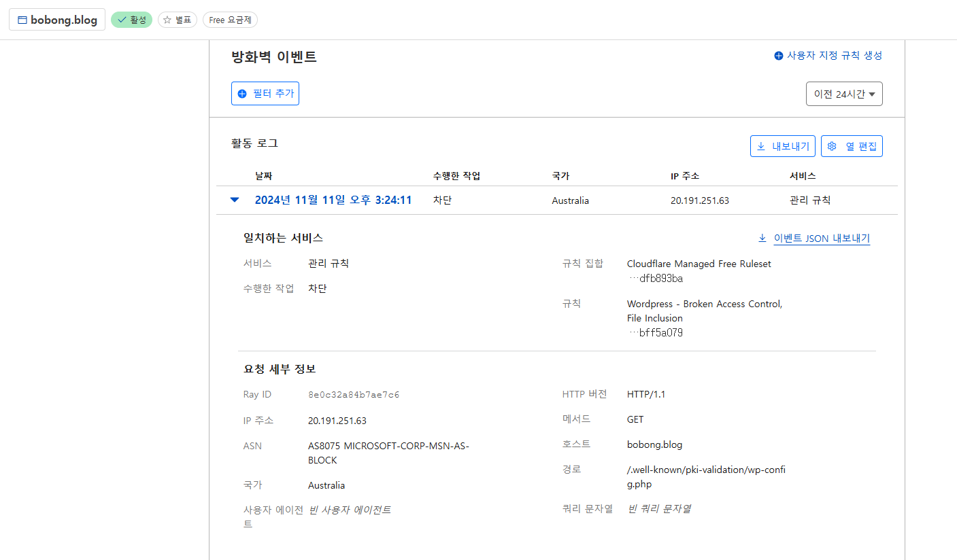Click the HTTP/1.1 version value

click(x=646, y=394)
